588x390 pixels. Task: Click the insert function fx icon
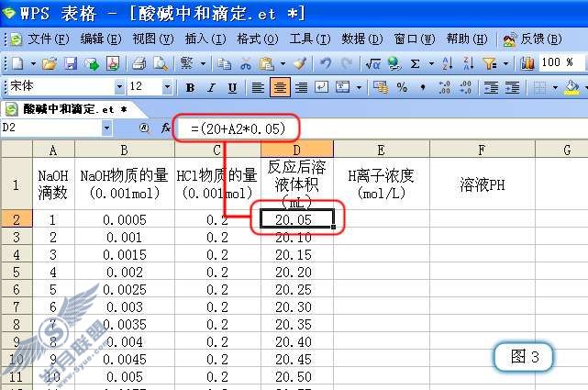pyautogui.click(x=166, y=128)
